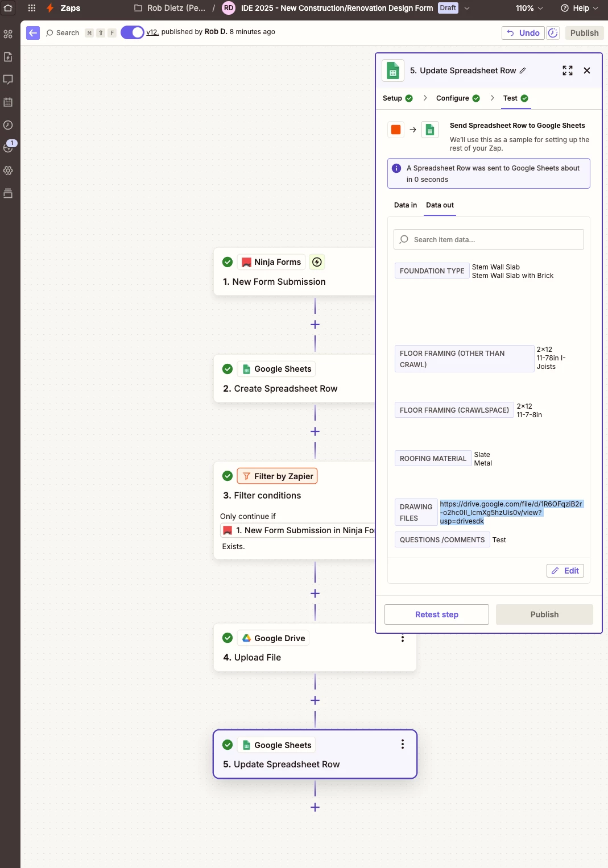This screenshot has height=868, width=608.
Task: Switch to the Test tab
Action: tap(516, 98)
